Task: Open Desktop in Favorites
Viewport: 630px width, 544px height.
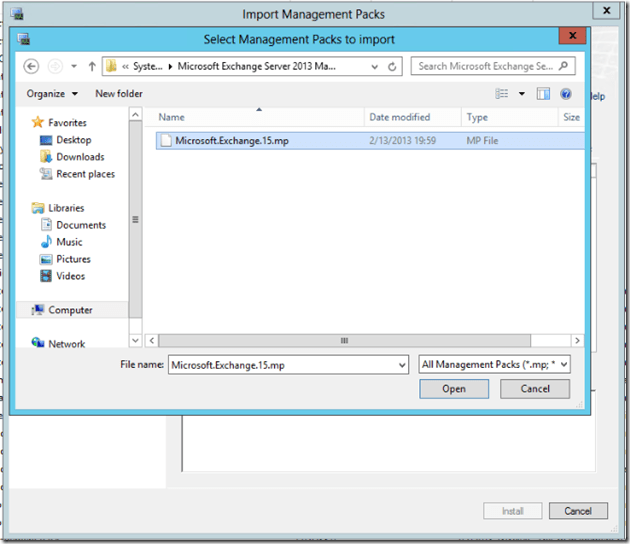Action: tap(73, 140)
